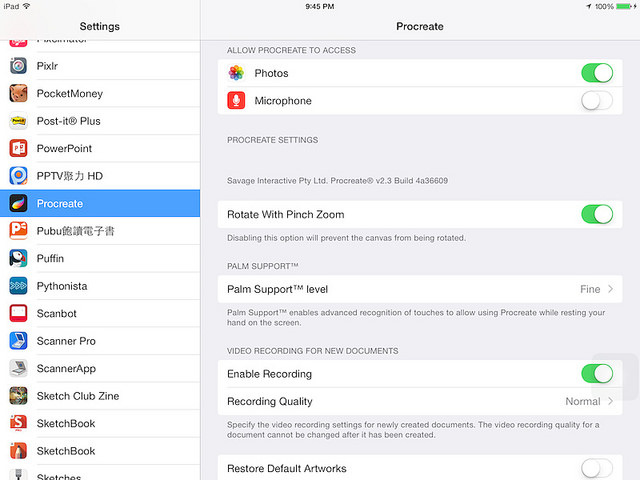The height and width of the screenshot is (480, 640).
Task: Select the PocketMoney app icon
Action: [18, 93]
